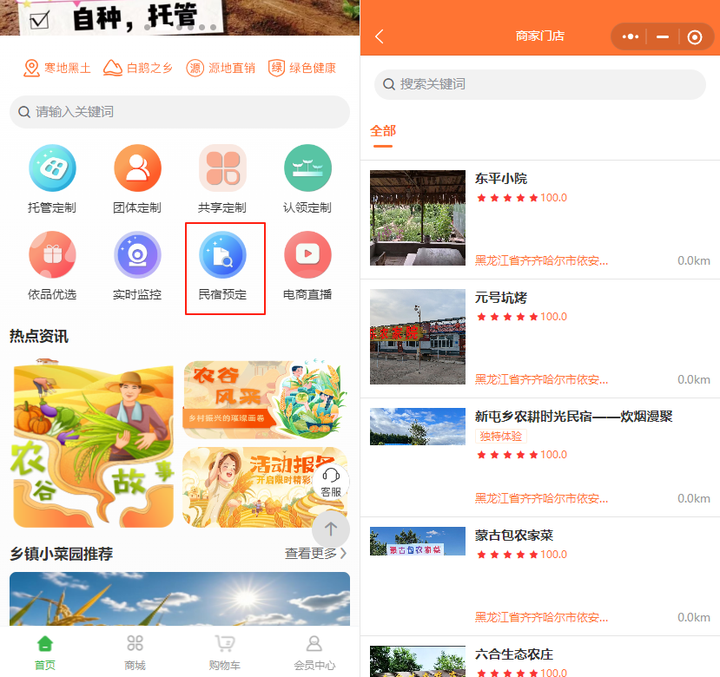
Task: Open the 团体定制 icon
Action: (x=137, y=168)
